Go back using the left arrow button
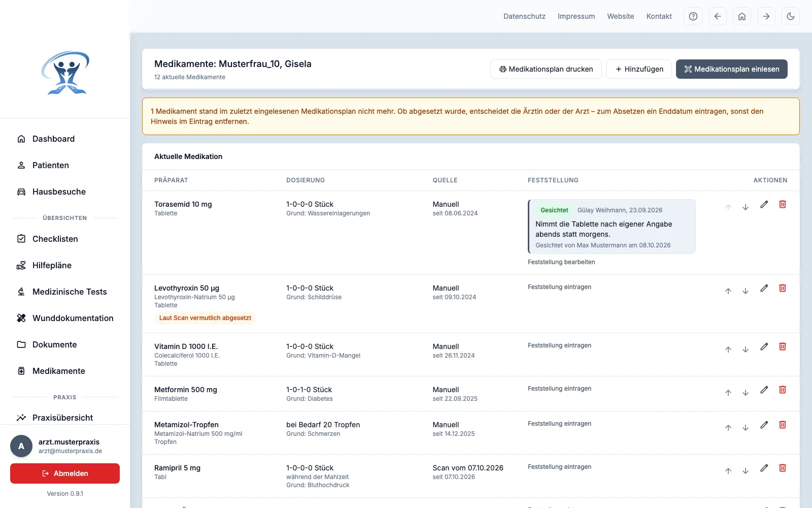Screen dimensions: 812x508 click(x=718, y=16)
